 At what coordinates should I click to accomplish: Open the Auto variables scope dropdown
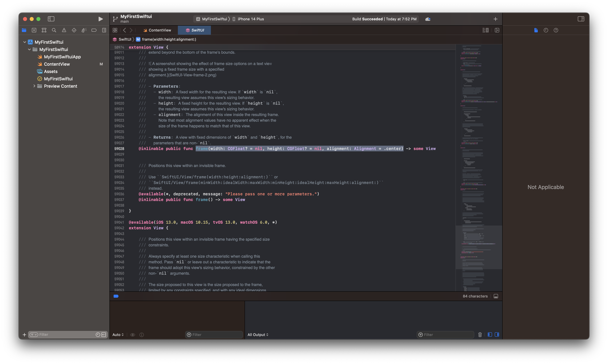tap(118, 334)
